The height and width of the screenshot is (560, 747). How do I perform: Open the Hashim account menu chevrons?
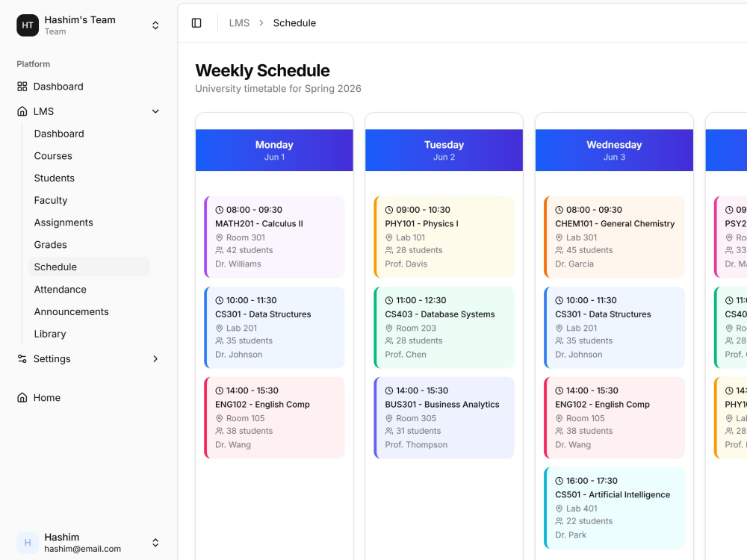pyautogui.click(x=155, y=542)
